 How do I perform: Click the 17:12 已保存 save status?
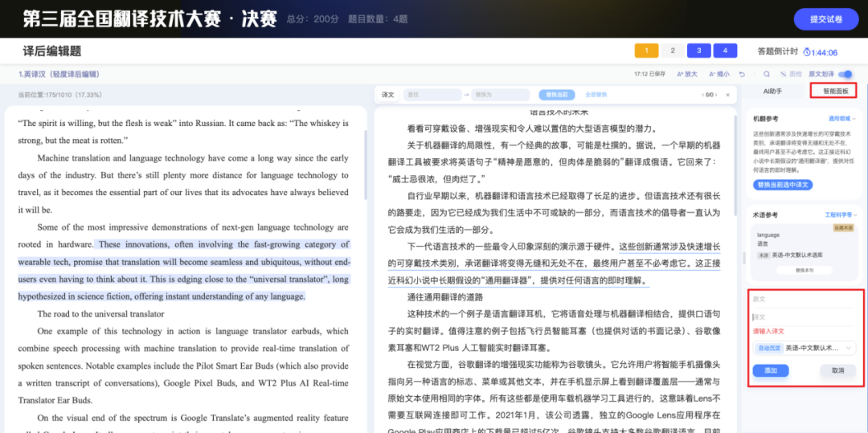tap(650, 74)
